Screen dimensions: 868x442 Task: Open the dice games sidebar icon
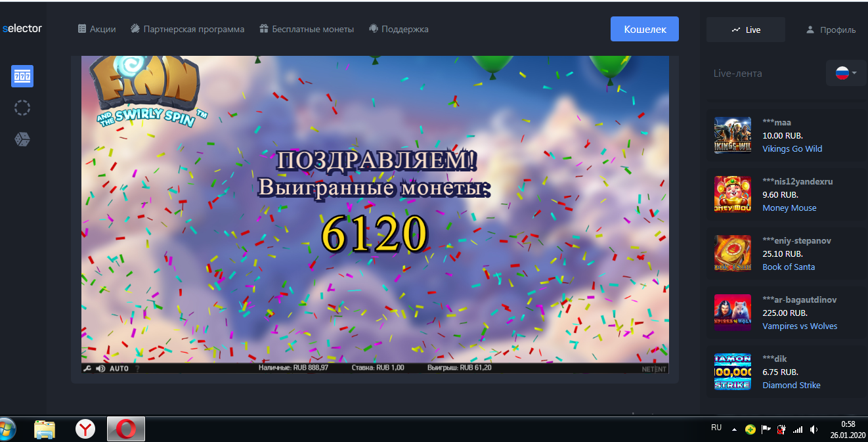coord(22,139)
